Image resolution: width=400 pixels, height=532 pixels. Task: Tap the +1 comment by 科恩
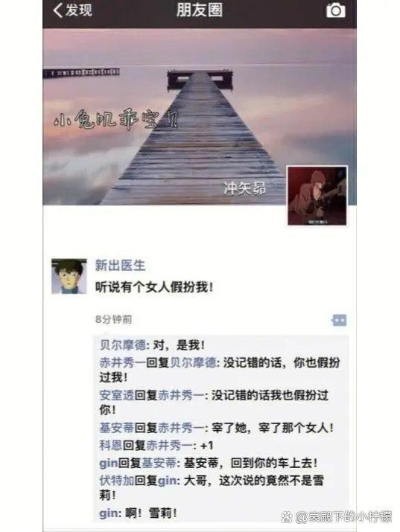pyautogui.click(x=207, y=446)
